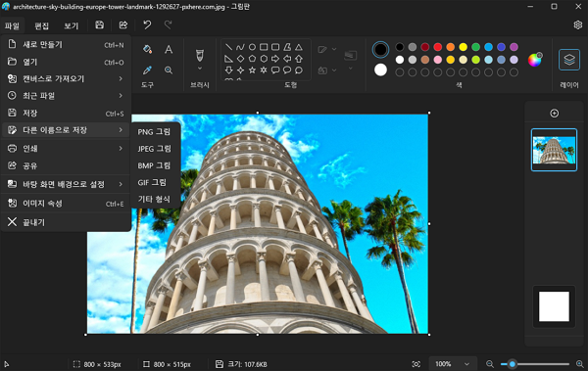Open the 보기 menu
The image size is (588, 371).
coord(72,25)
